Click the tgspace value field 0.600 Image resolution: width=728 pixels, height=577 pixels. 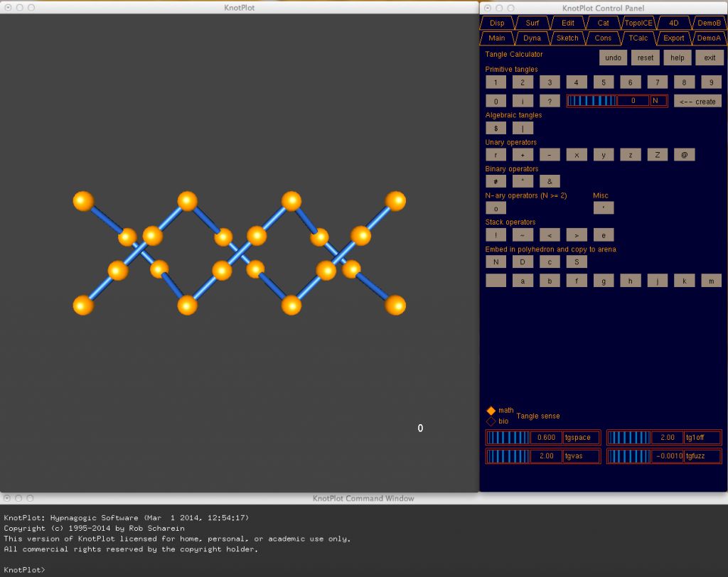[x=546, y=437]
